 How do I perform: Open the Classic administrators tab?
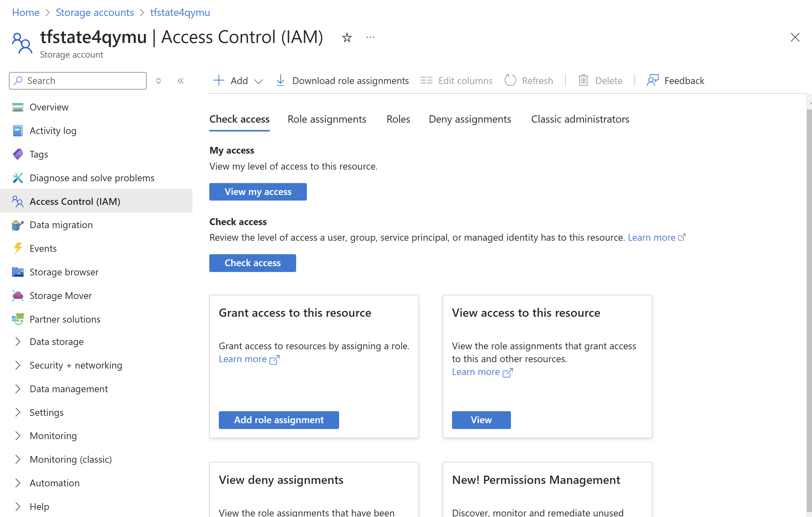[x=580, y=119]
